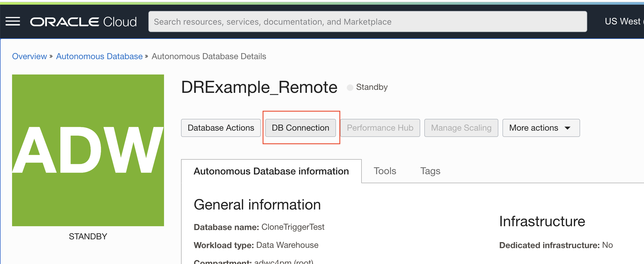
Task: Switch to the Tools tab
Action: tap(385, 171)
